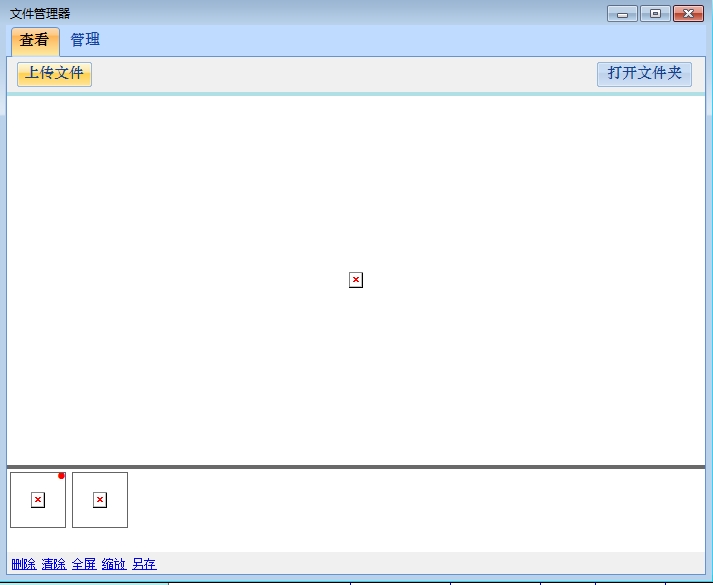Minimize the 文件管理器 window

tap(622, 14)
